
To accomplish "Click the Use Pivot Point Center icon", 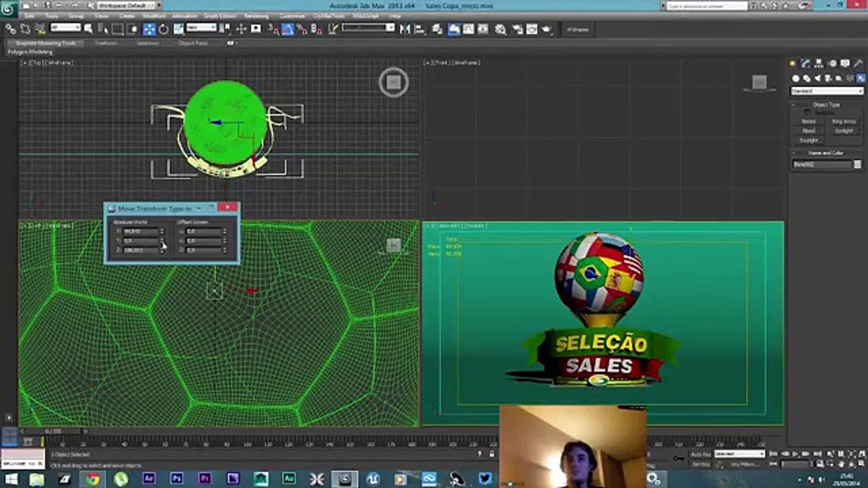I will tap(225, 29).
